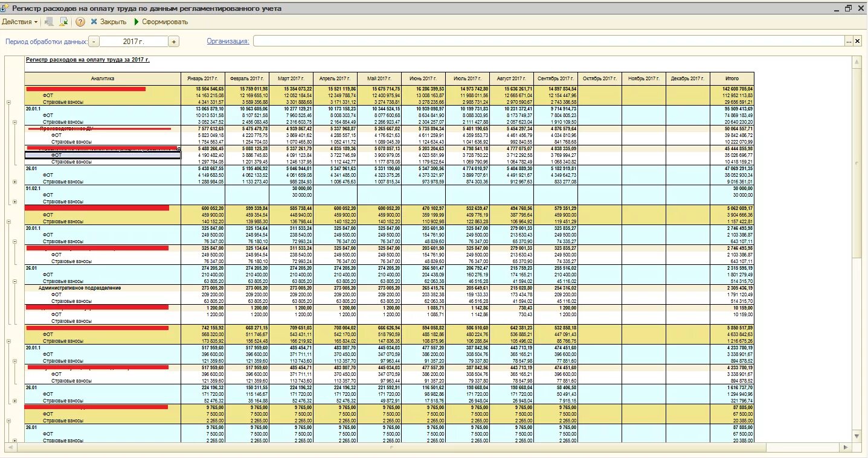868x458 pixels.
Task: Click the Апрель 2017 г. column header
Action: point(335,78)
